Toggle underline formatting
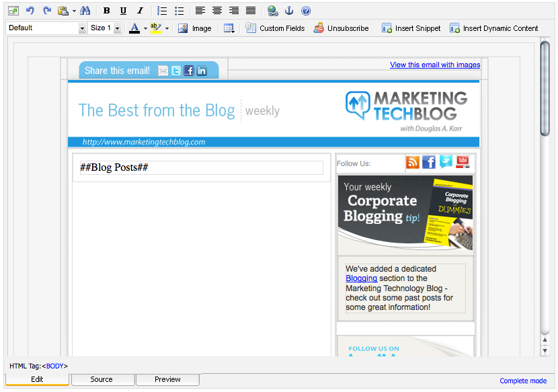 123,11
